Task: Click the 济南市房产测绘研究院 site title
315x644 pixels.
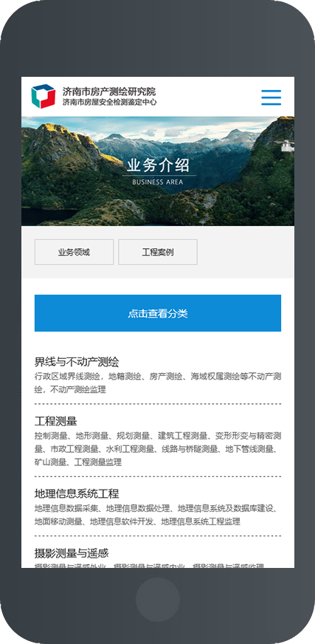Action: click(109, 91)
